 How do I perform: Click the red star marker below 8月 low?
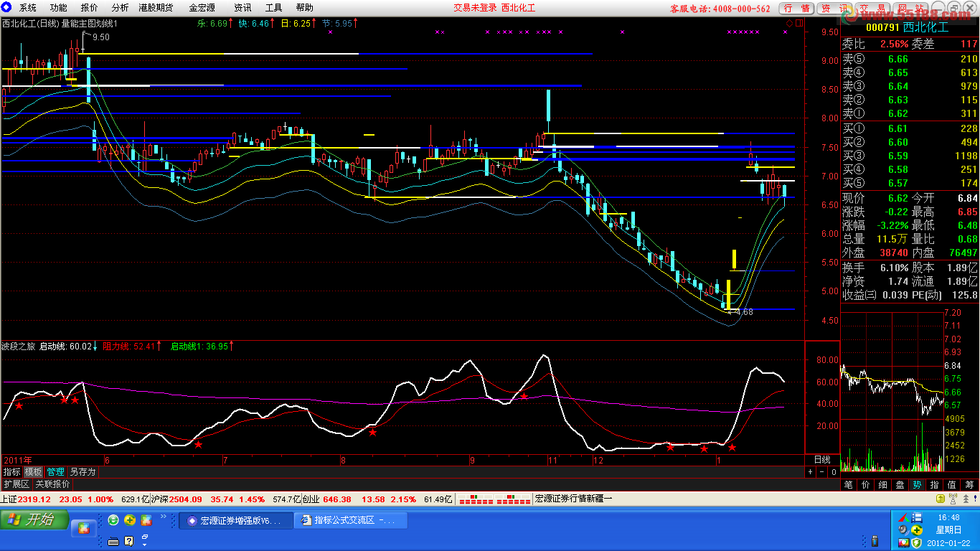tap(372, 432)
